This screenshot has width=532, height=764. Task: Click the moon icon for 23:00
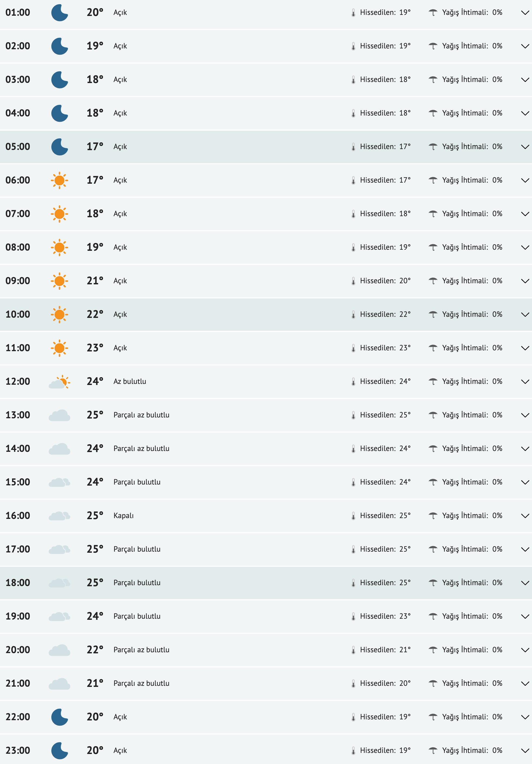click(59, 751)
